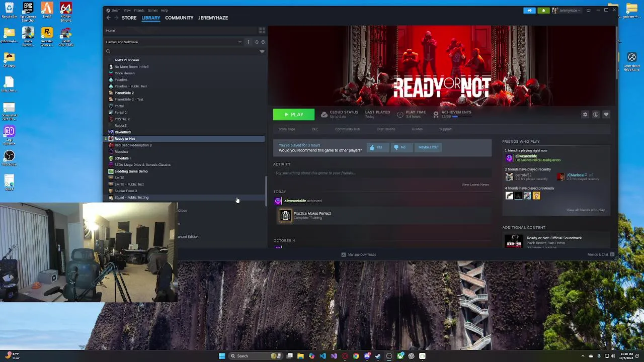Image resolution: width=644 pixels, height=362 pixels.
Task: Click the green PLAY button
Action: pyautogui.click(x=294, y=115)
